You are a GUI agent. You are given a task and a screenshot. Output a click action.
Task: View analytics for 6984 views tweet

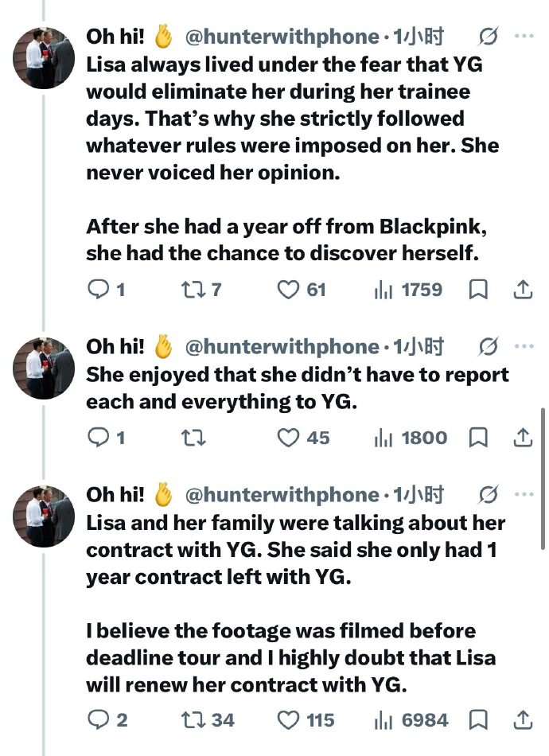(411, 720)
